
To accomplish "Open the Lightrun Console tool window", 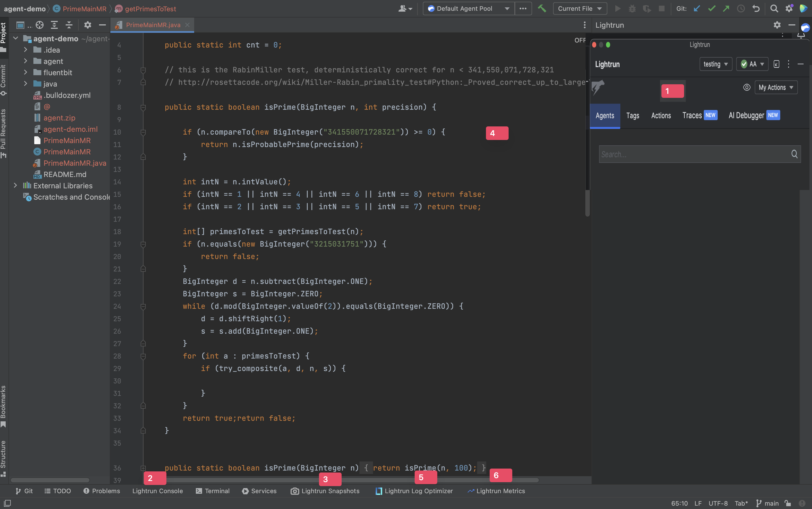I will pyautogui.click(x=157, y=491).
